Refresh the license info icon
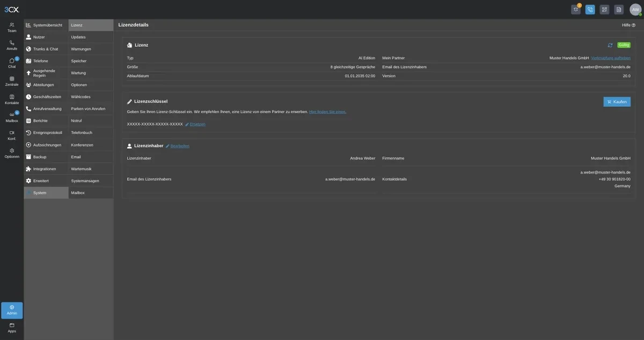644x340 pixels. pos(610,45)
